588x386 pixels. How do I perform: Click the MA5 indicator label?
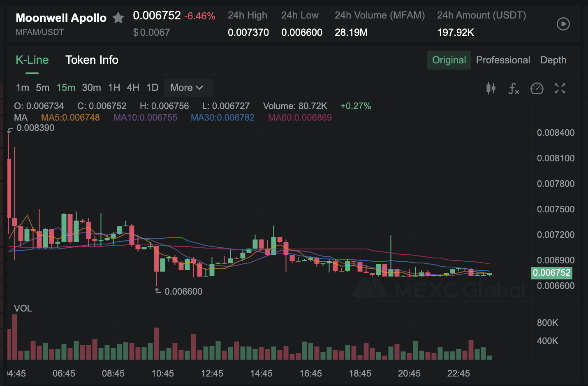70,118
